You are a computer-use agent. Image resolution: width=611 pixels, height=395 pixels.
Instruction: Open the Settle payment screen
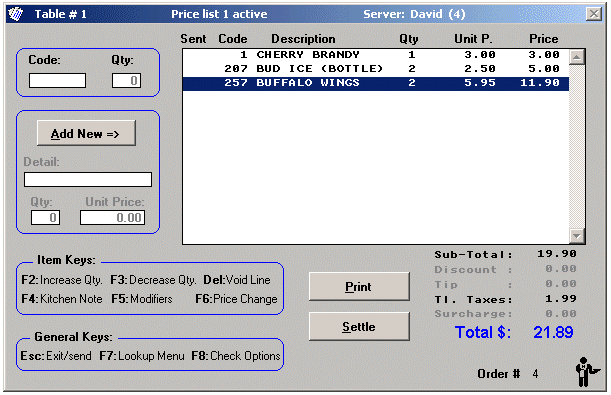pyautogui.click(x=359, y=326)
